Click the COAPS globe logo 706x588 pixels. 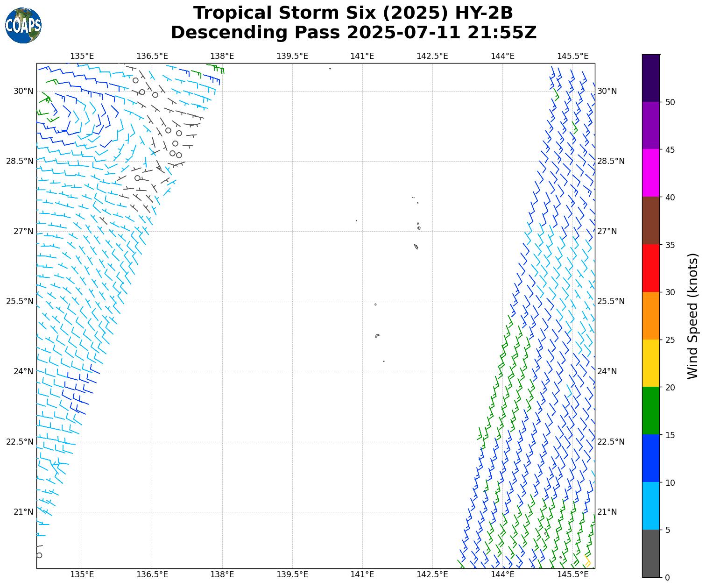(23, 25)
